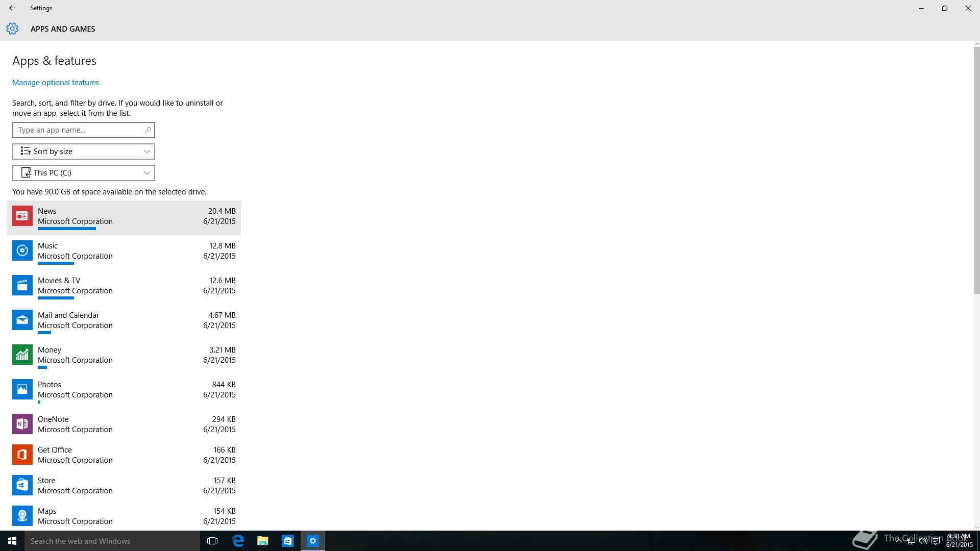This screenshot has width=980, height=551.
Task: Click the 294 KB size value
Action: pos(224,419)
